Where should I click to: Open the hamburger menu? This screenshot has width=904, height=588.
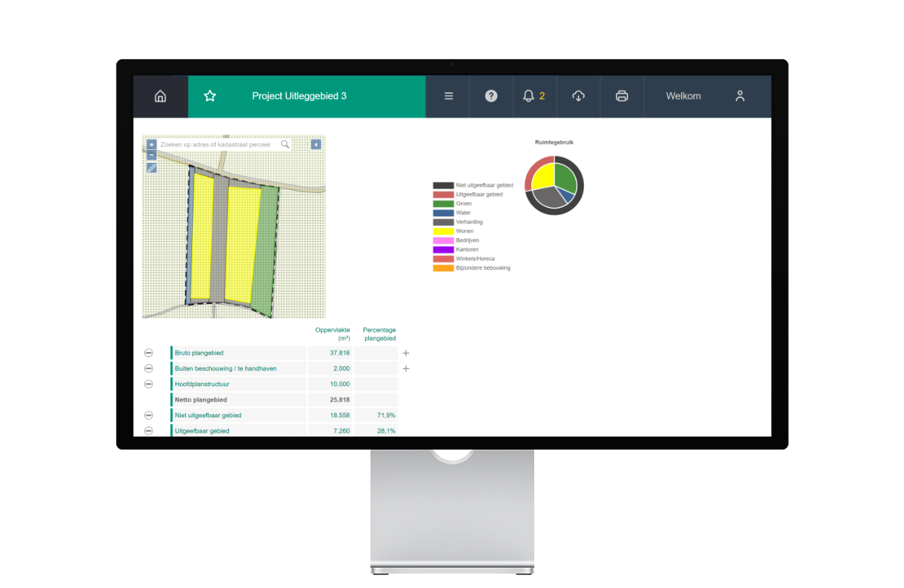coord(449,96)
